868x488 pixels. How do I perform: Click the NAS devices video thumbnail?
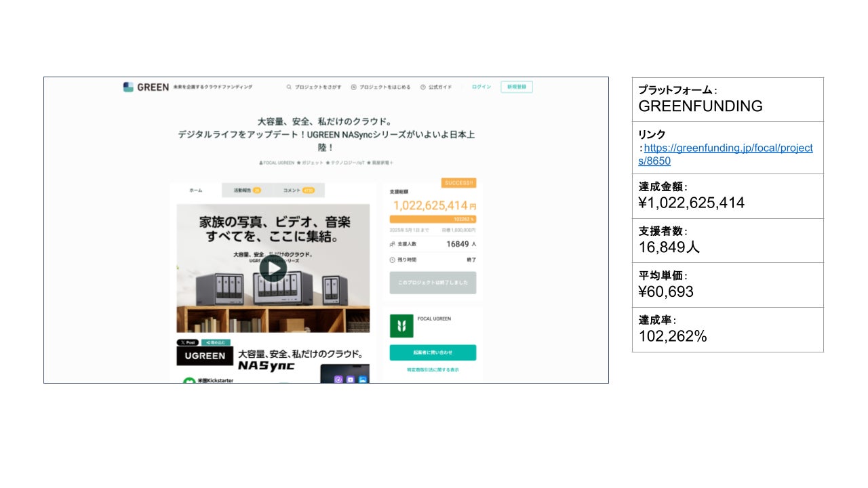tap(273, 268)
